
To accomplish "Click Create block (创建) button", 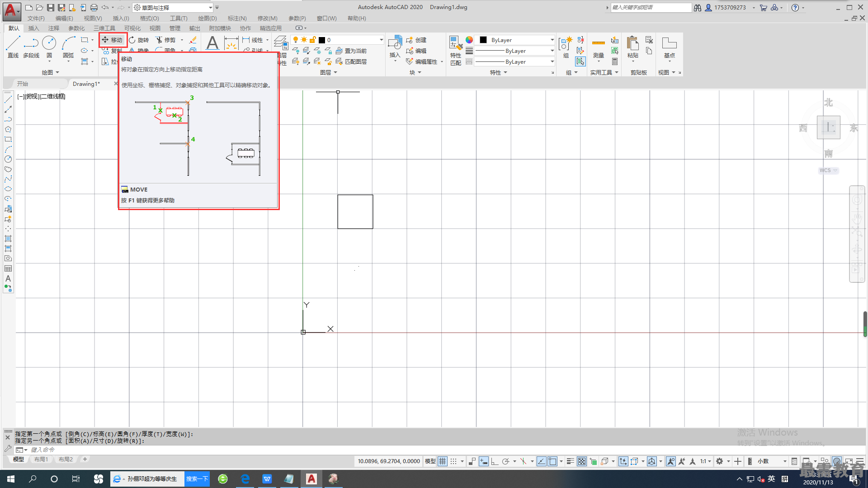I will tap(416, 40).
